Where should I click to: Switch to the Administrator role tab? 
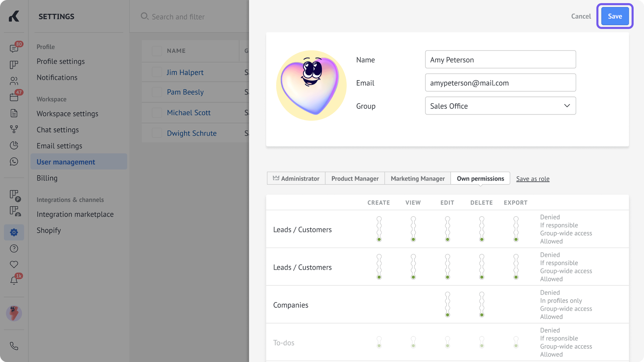[296, 178]
